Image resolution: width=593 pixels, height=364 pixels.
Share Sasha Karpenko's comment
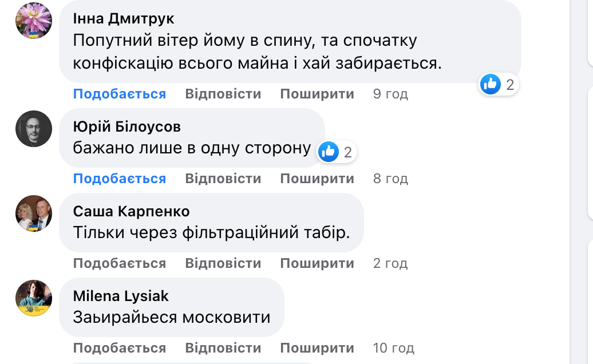pos(317,263)
